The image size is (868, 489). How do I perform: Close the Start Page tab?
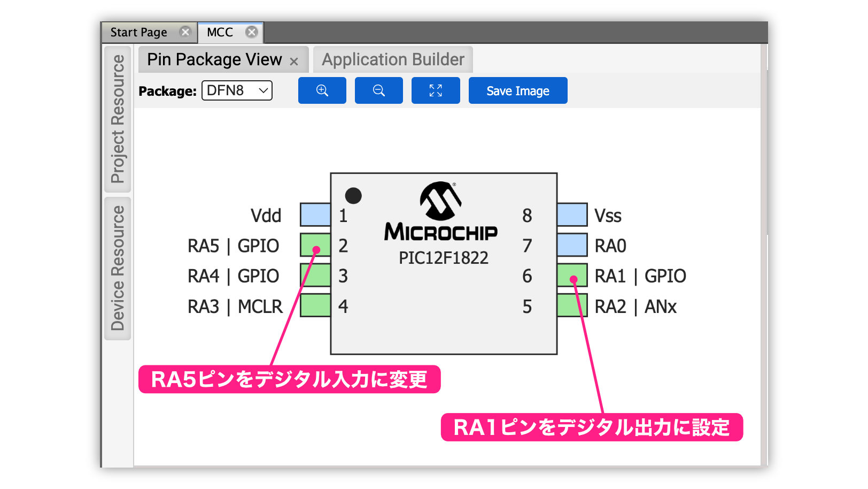click(185, 32)
